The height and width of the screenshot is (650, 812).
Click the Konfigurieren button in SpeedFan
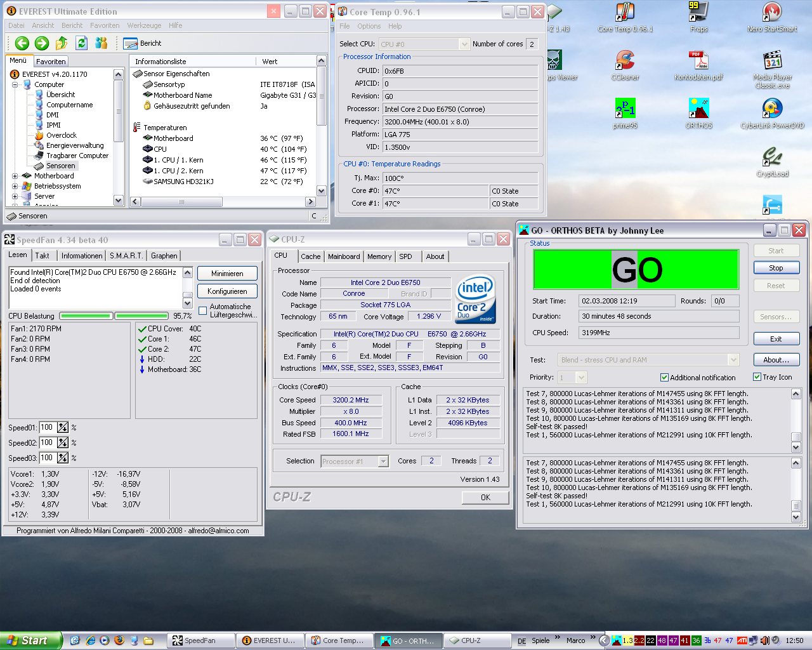227,291
